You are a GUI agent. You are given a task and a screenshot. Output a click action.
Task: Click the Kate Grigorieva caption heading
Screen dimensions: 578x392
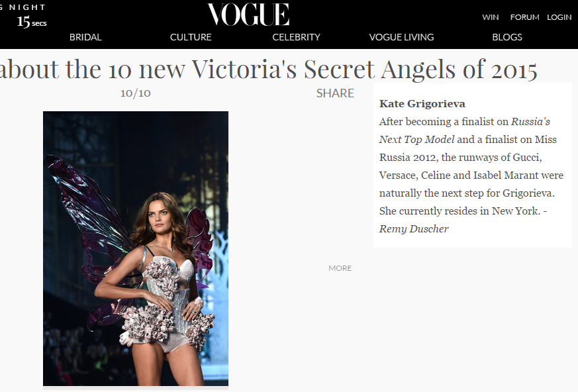422,103
